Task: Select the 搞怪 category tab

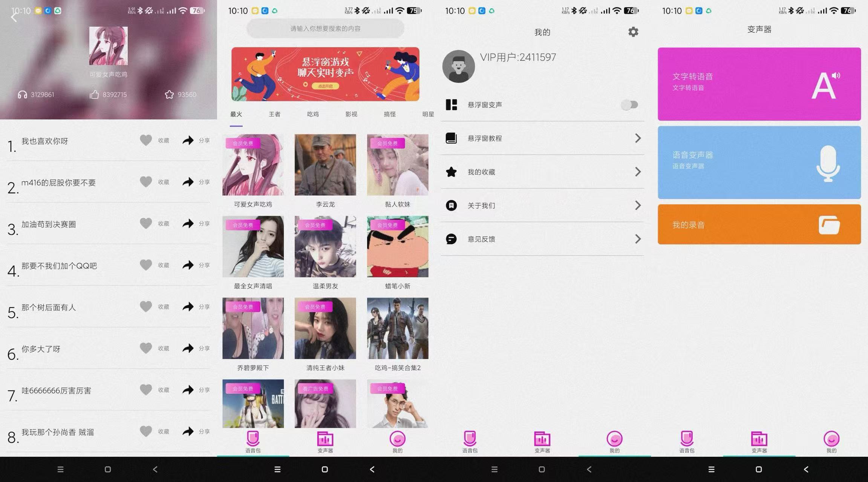Action: [x=390, y=114]
